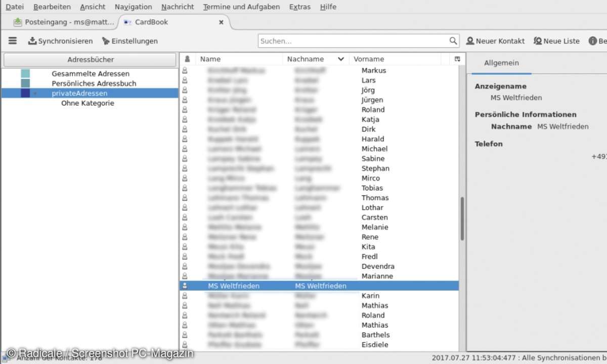
Task: Create a list with Neue Liste
Action: (556, 41)
